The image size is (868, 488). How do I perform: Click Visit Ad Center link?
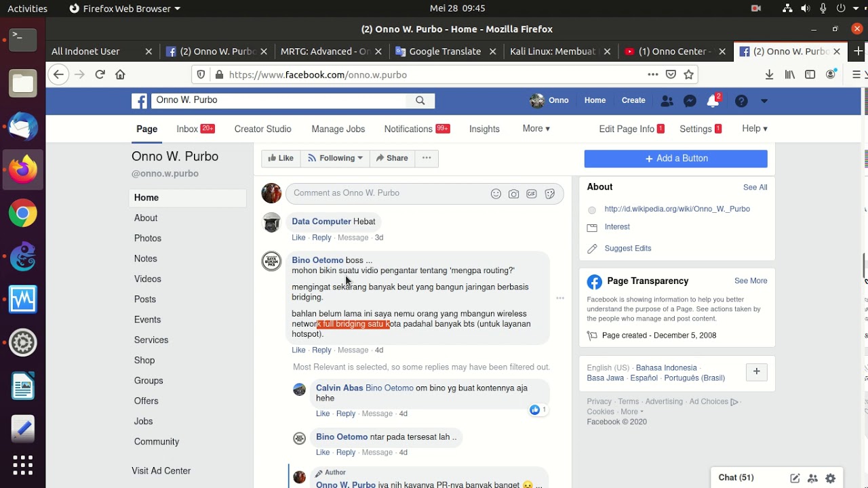(x=161, y=471)
